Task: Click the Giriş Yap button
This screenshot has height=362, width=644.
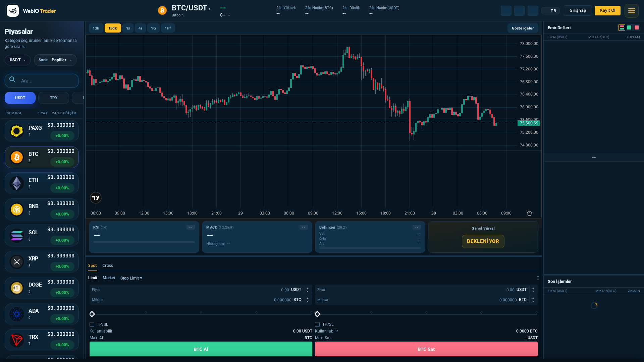Action: pyautogui.click(x=578, y=10)
